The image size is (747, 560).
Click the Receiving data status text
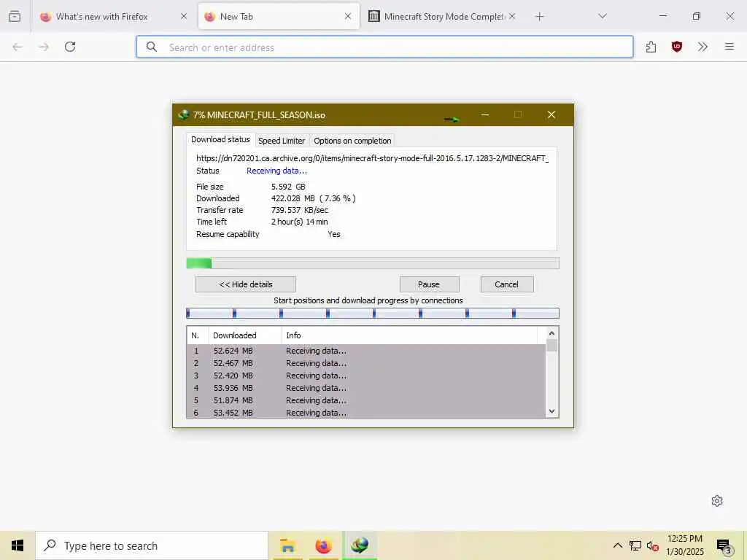point(276,171)
